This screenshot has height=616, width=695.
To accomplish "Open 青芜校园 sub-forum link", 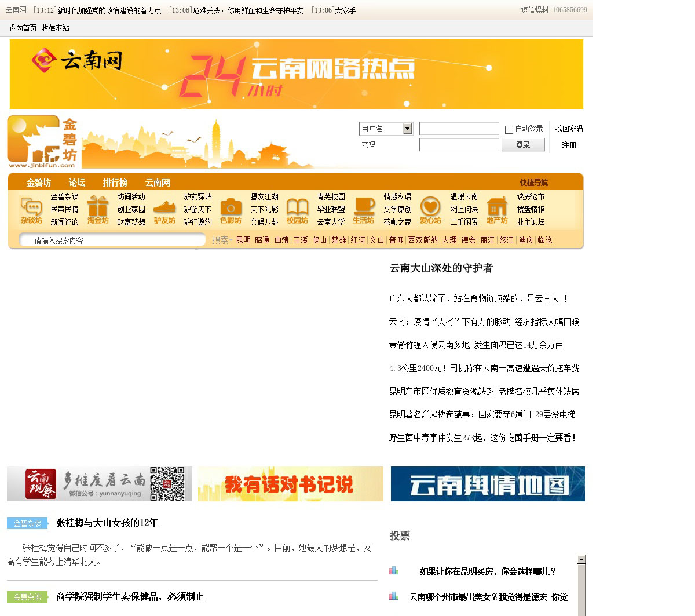I will pyautogui.click(x=331, y=196).
